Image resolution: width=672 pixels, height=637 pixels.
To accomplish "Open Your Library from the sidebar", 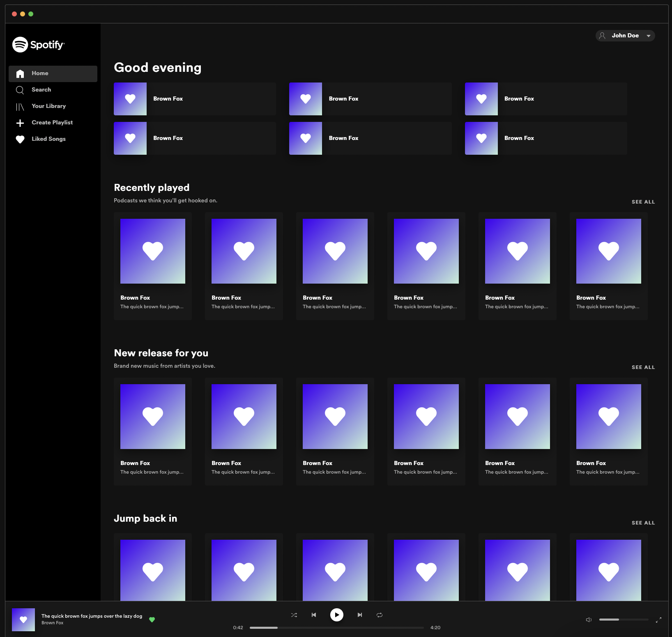I will coord(20,106).
